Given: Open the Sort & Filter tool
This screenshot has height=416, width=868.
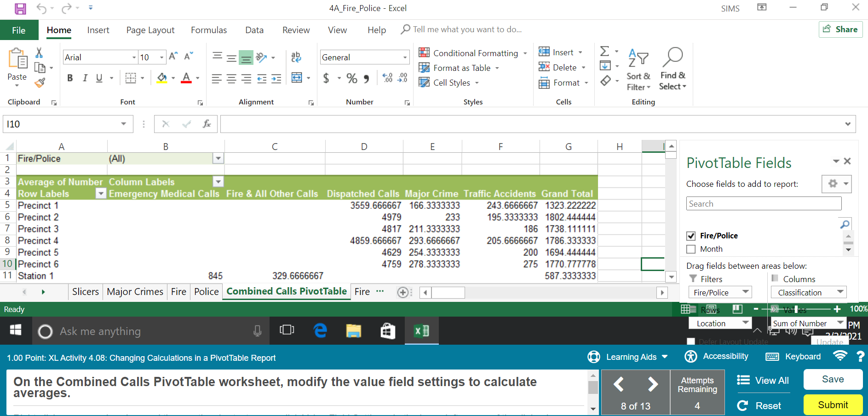Looking at the screenshot, I should click(x=638, y=68).
